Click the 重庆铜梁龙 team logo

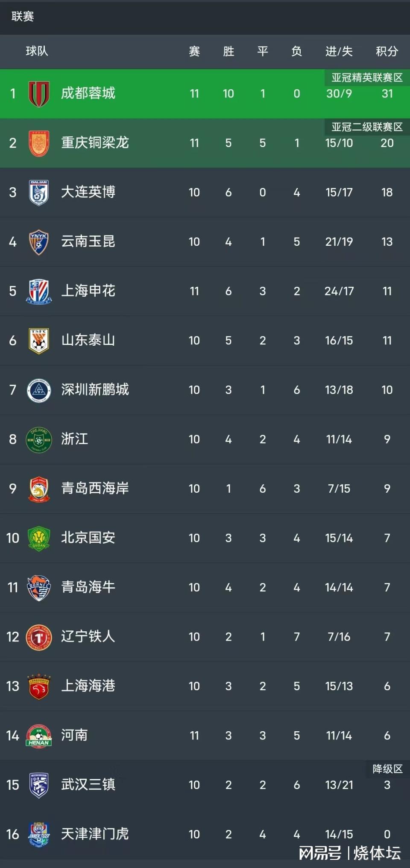click(x=39, y=143)
